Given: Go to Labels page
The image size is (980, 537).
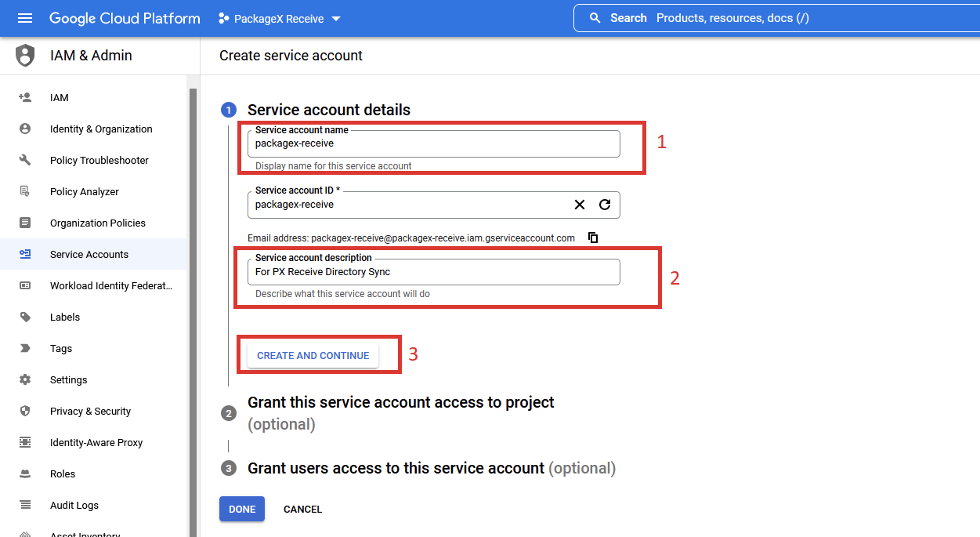Looking at the screenshot, I should pos(94,317).
